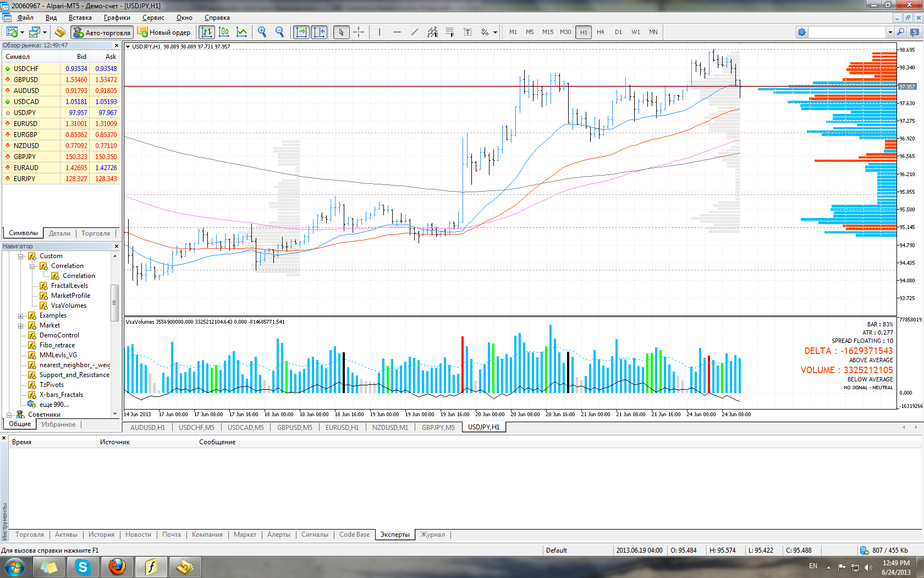Zoom in on the chart
The width and height of the screenshot is (924, 578).
point(262,32)
